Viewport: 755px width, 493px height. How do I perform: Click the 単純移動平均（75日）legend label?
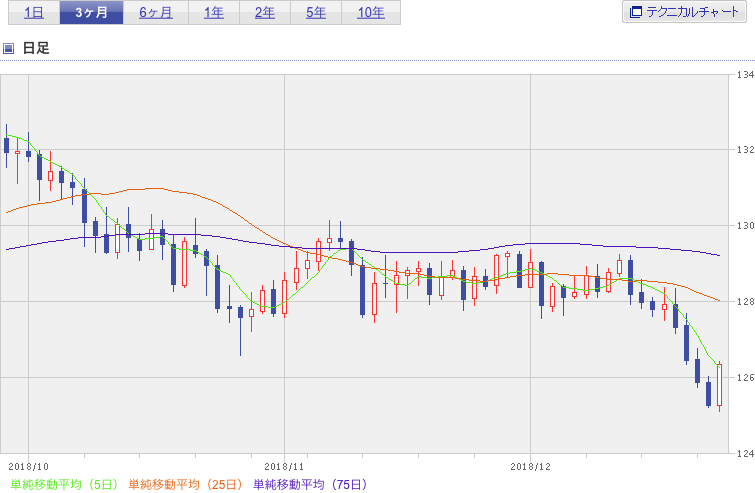click(311, 484)
